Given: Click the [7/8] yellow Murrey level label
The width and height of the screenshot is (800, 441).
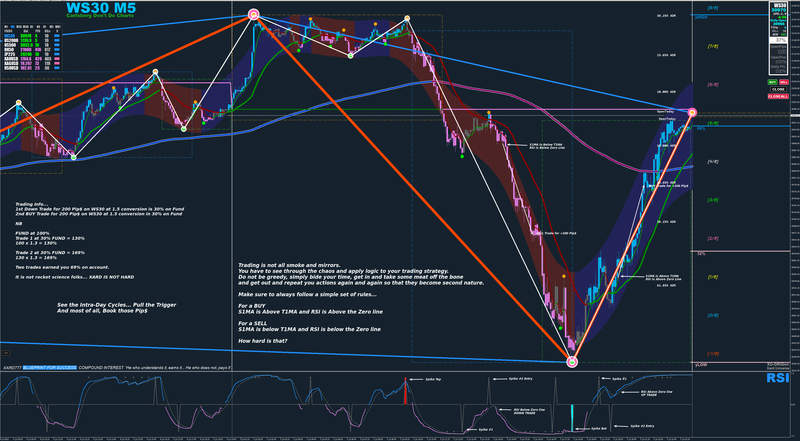Looking at the screenshot, I should click(x=713, y=46).
